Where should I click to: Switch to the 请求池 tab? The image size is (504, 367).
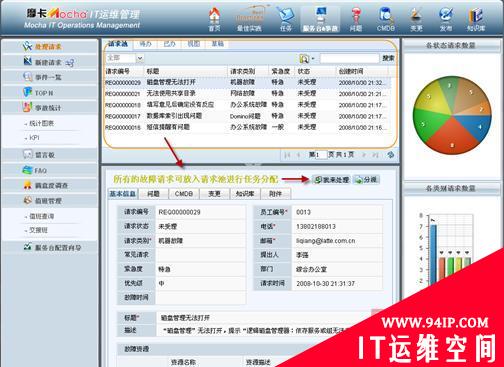[118, 44]
